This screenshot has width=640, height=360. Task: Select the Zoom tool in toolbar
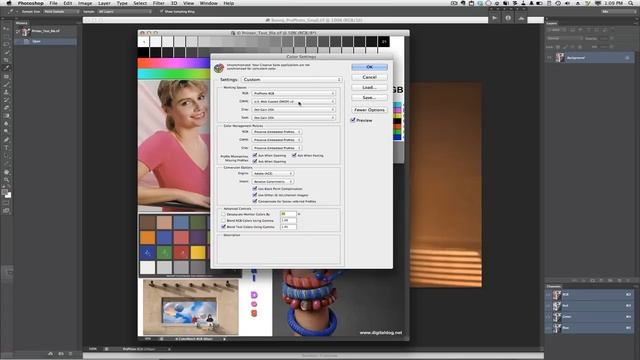point(6,180)
